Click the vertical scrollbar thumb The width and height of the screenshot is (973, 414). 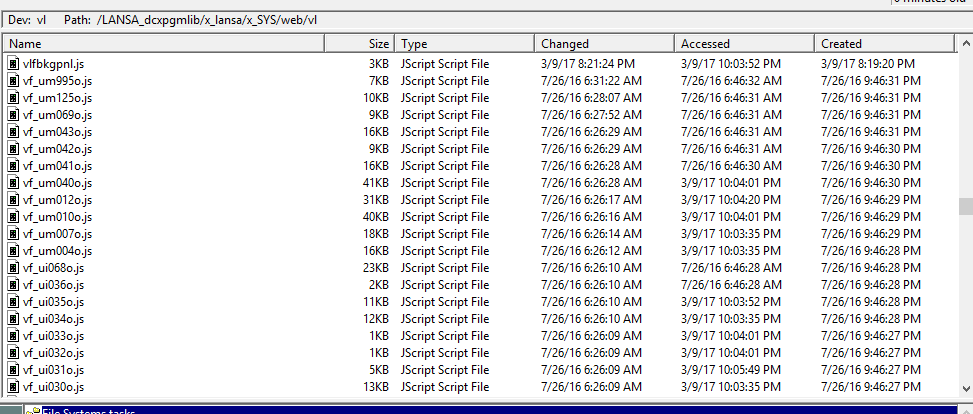[966, 207]
